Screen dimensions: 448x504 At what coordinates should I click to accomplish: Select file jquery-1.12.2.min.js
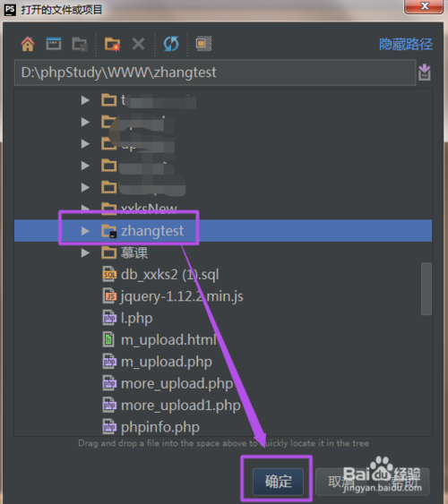coord(182,296)
